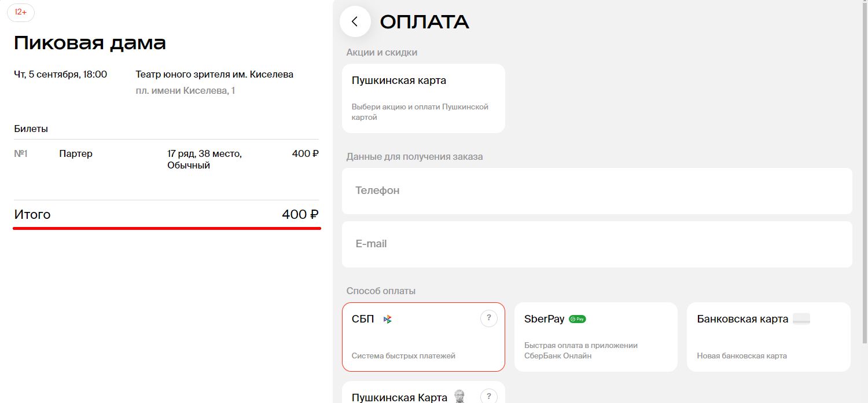Open Пушкинская карта promo under Акции и скидки
The height and width of the screenshot is (403, 868).
coord(423,98)
